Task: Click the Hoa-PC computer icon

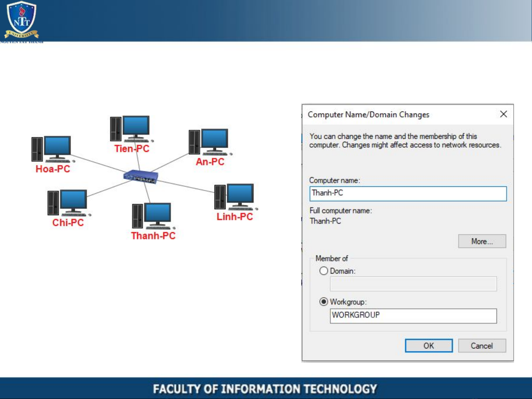Action: click(x=52, y=149)
